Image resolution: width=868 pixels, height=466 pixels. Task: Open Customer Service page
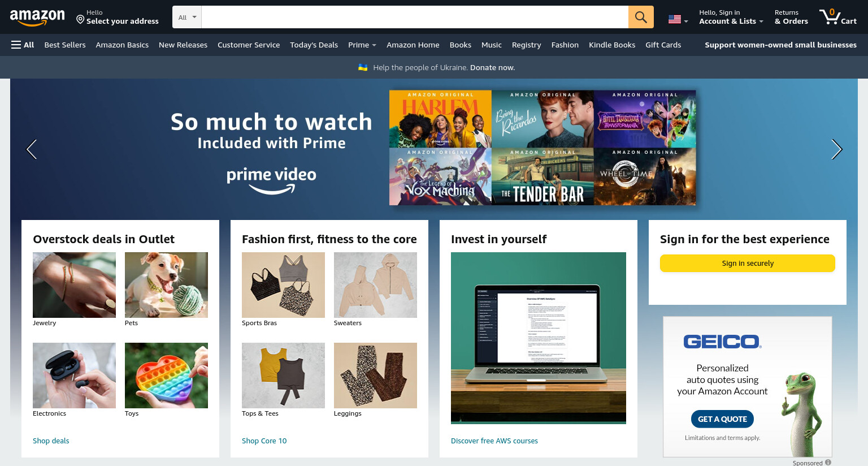tap(249, 45)
